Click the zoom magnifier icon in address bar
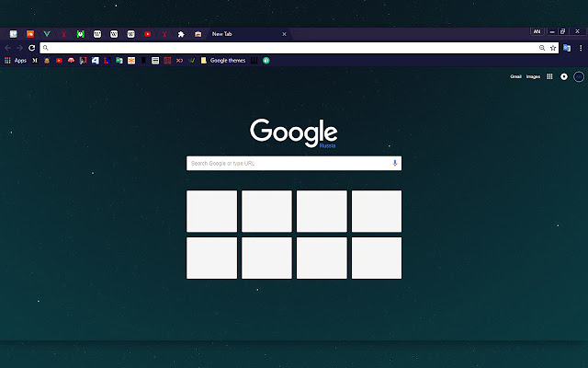The height and width of the screenshot is (368, 588). pos(542,48)
